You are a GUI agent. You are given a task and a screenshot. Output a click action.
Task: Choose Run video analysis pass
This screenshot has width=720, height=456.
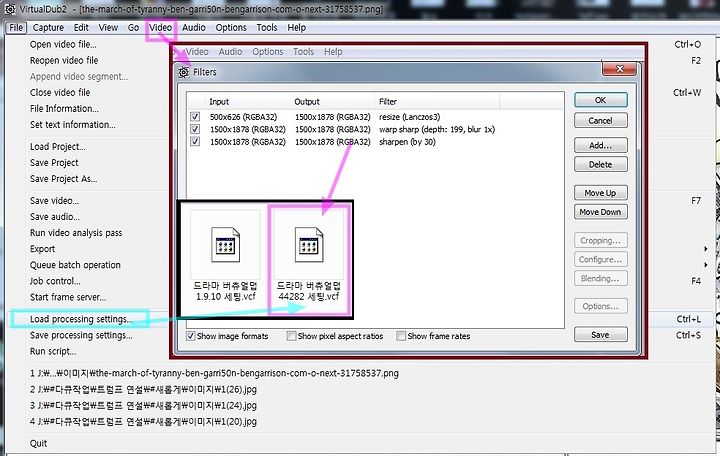76,233
